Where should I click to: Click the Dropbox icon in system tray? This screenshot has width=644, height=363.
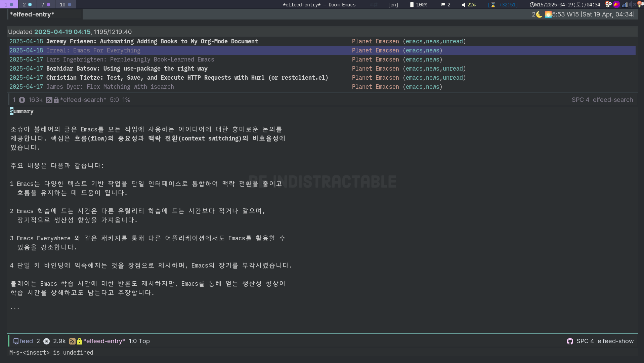tap(608, 4)
